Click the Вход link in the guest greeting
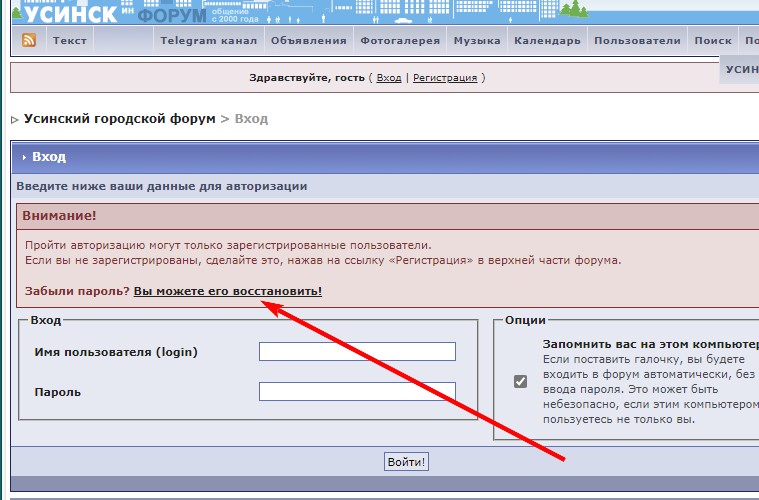 [x=389, y=78]
